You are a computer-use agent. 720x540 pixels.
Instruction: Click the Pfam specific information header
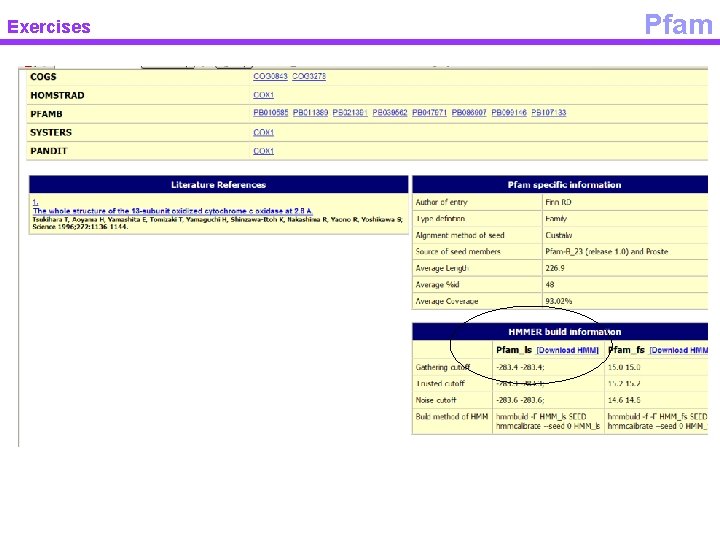click(560, 185)
